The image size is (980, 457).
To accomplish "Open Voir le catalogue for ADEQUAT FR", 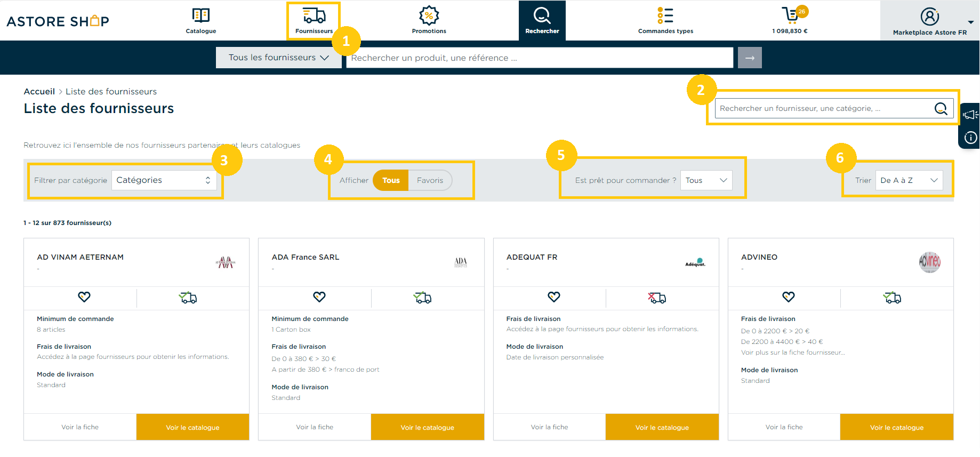I will 662,427.
